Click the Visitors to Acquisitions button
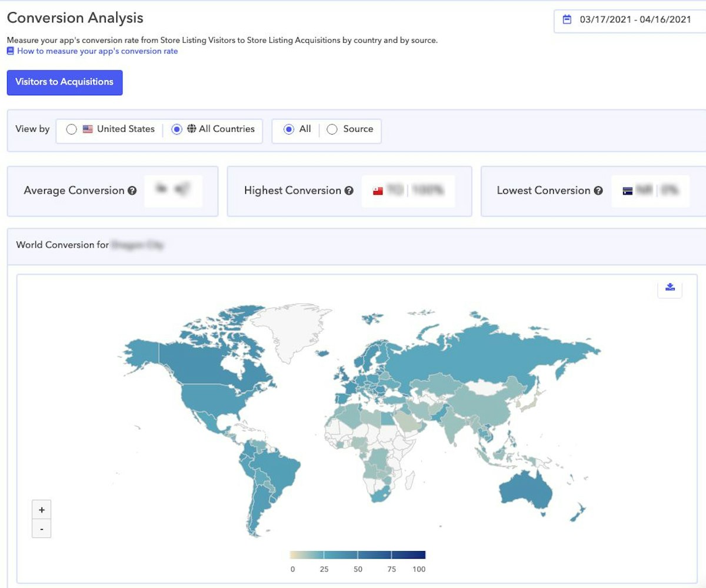Image resolution: width=706 pixels, height=588 pixels. pos(65,82)
